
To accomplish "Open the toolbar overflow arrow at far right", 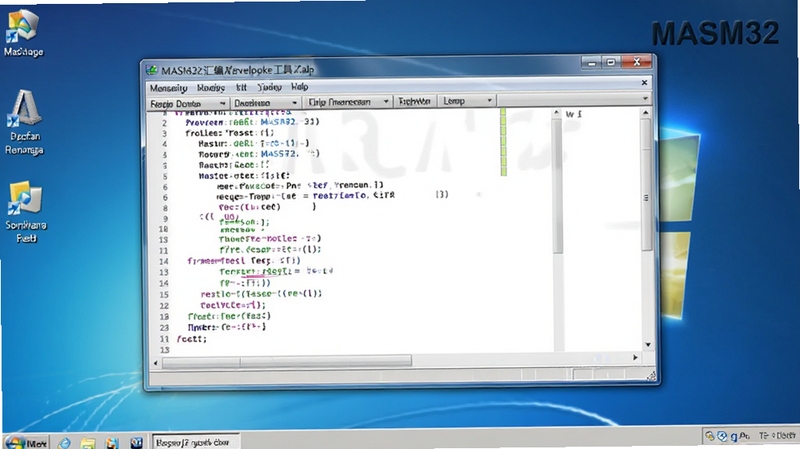I will [645, 98].
